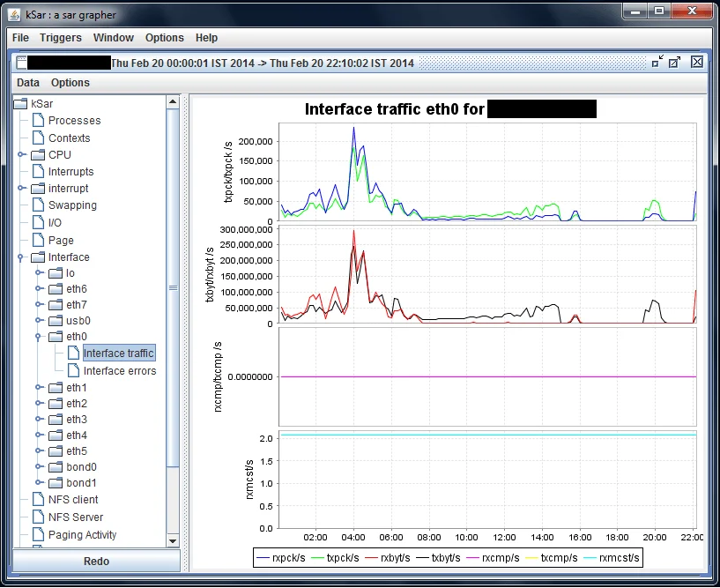Expand the CPU tree node
Screen dimensions: 720x588
[x=21, y=155]
